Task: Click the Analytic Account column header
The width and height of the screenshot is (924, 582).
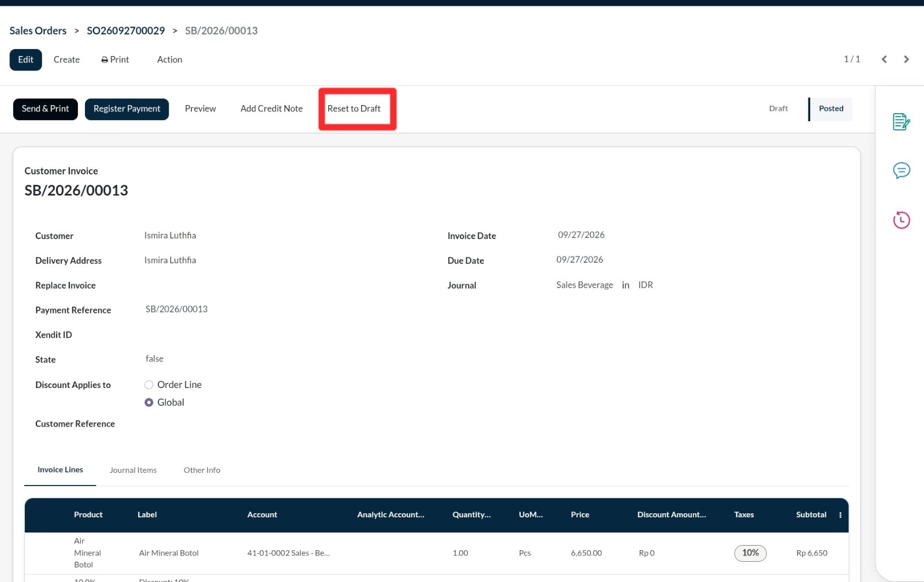Action: 391,515
